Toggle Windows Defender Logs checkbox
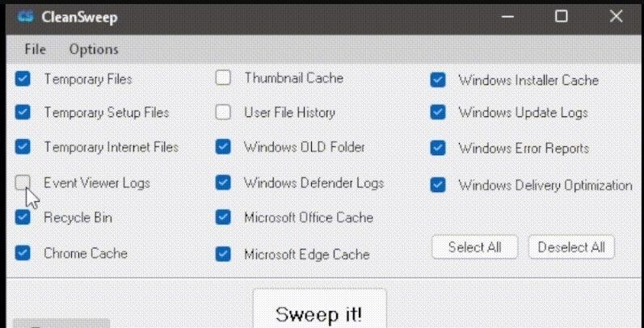644x328 pixels. coord(223,183)
